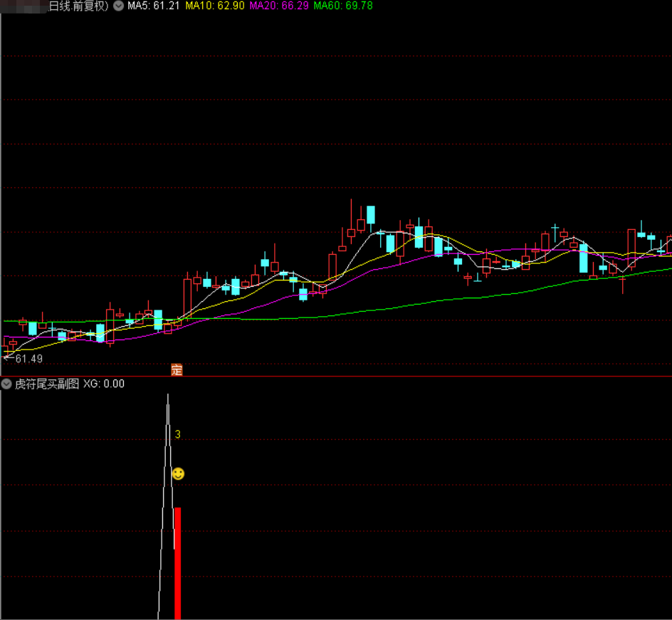The width and height of the screenshot is (672, 620).
Task: Click the yellow number 3 label
Action: click(x=178, y=434)
